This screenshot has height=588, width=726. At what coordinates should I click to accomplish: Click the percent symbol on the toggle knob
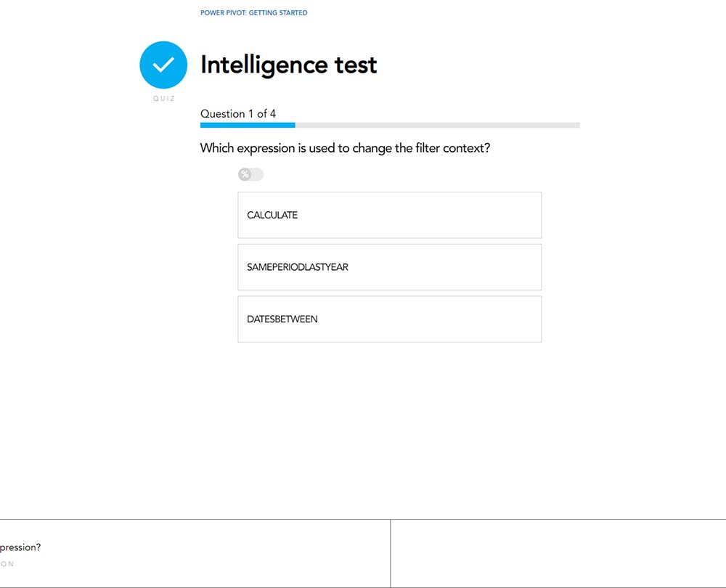pyautogui.click(x=245, y=174)
